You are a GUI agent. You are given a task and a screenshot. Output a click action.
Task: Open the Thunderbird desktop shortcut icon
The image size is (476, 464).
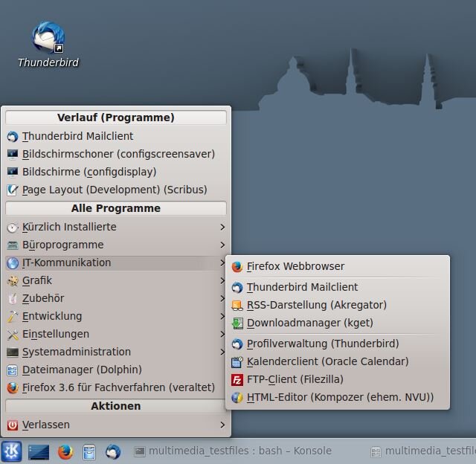point(48,37)
